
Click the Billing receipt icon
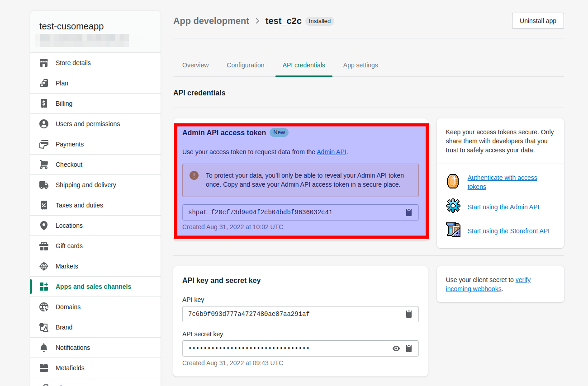click(x=44, y=104)
